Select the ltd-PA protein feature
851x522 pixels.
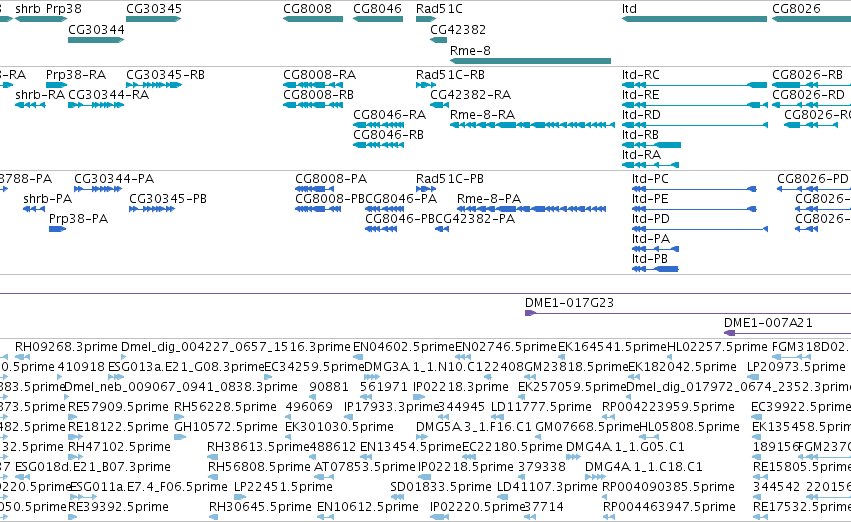[x=655, y=249]
